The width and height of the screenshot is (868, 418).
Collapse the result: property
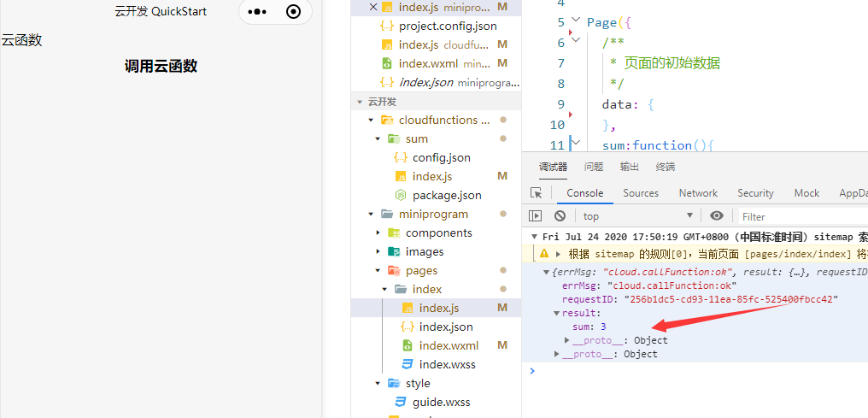click(x=557, y=314)
